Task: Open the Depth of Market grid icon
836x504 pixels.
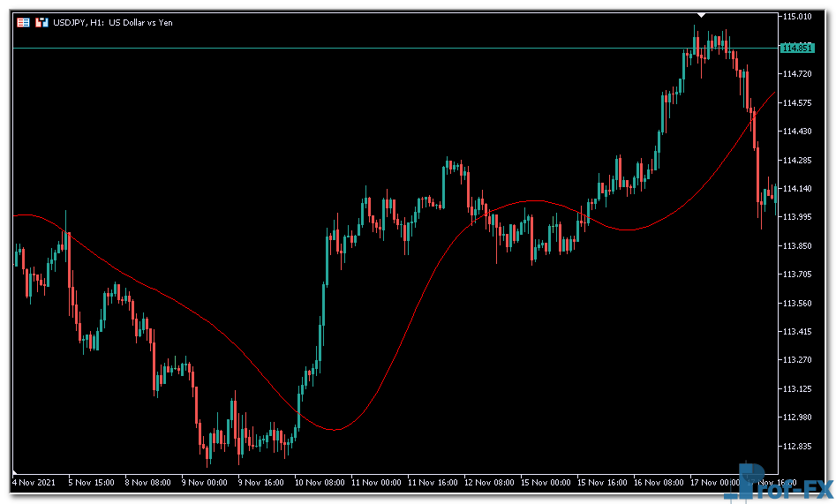Action: click(23, 22)
